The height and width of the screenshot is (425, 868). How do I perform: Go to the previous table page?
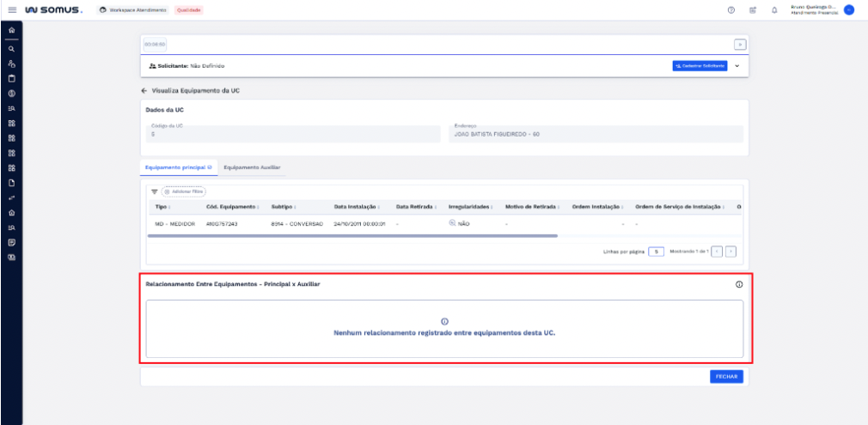(717, 252)
